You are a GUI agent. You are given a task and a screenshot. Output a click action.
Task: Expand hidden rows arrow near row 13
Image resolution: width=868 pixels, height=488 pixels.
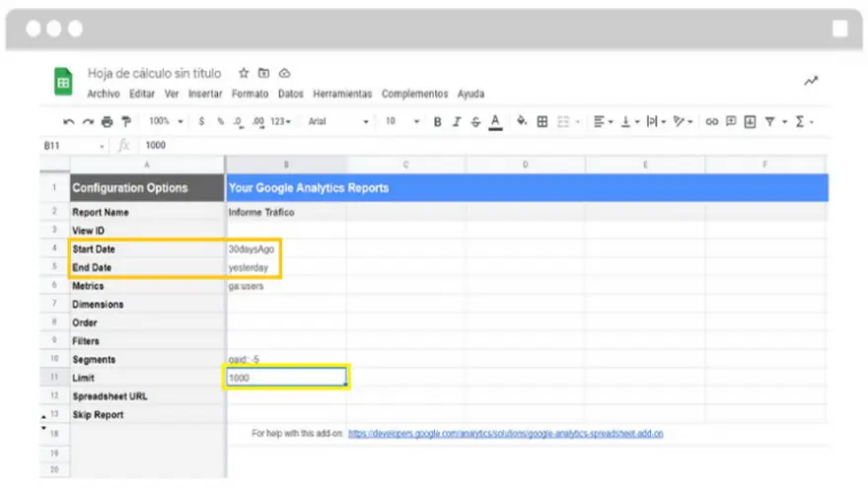43,417
